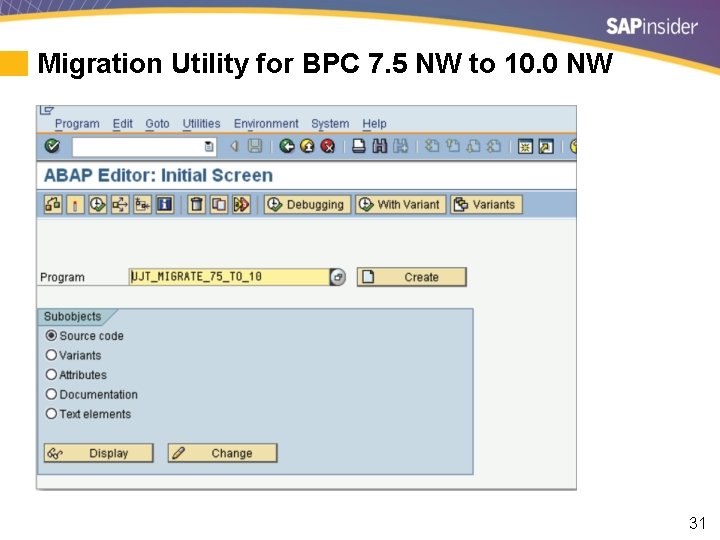Click the Activate matchstick icon
720x540 pixels.
tap(75, 204)
